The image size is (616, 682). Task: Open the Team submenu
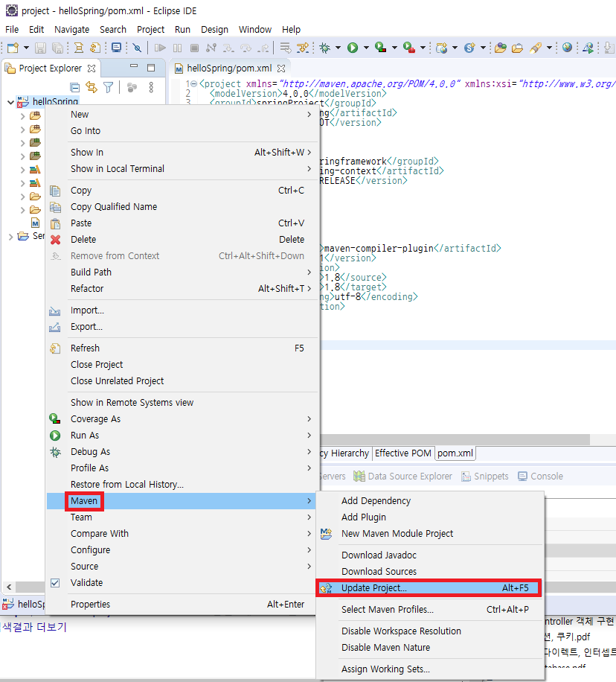pyautogui.click(x=182, y=517)
